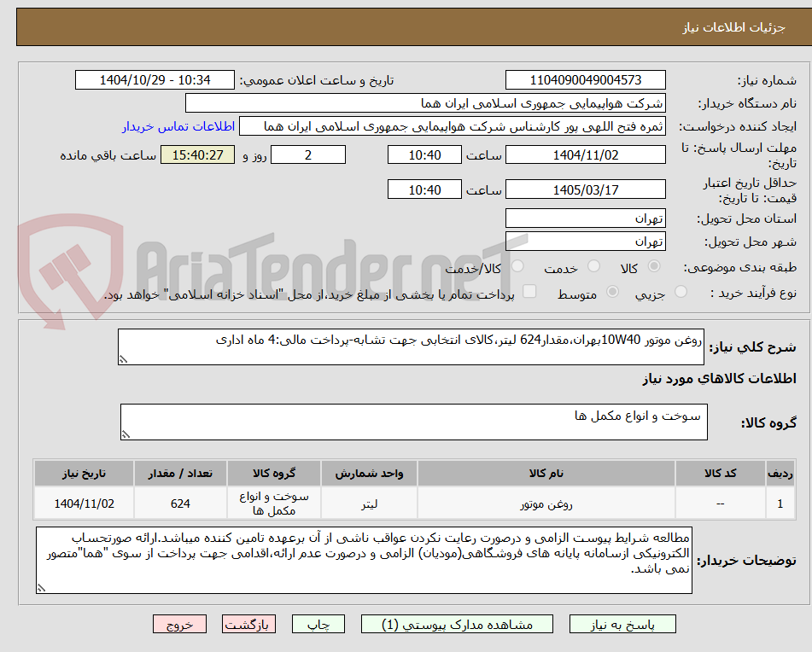Image resolution: width=812 pixels, height=652 pixels.
Task: Click the چاپ button
Action: click(x=318, y=624)
